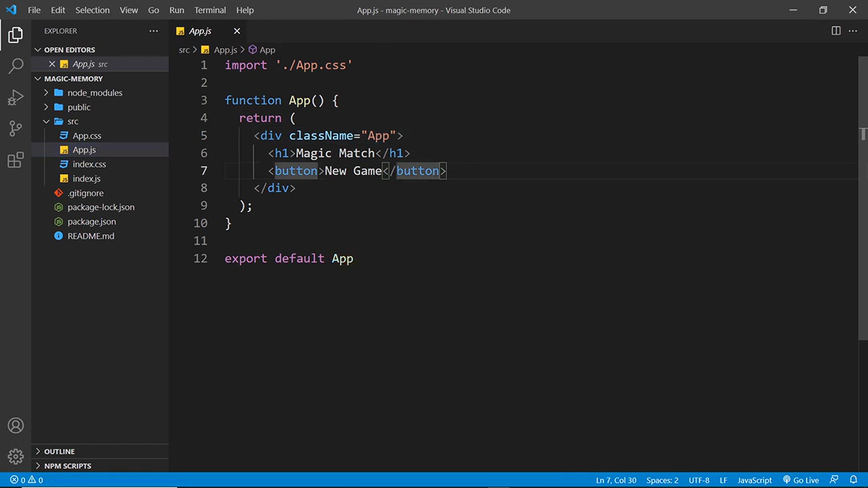Click the import statement on line 1
The image size is (868, 488).
pos(288,65)
